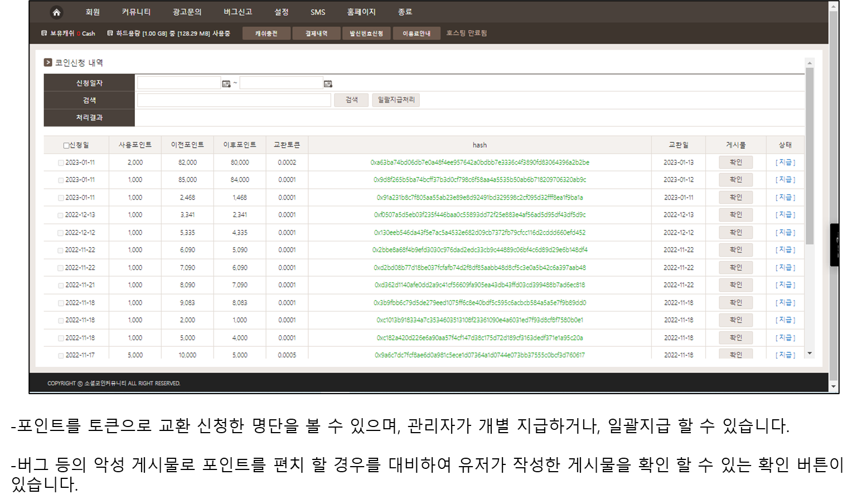Viewport: 867px width, 504px height.
Task: Click [지급] for the row exchanged 2023-01-13
Action: (785, 162)
